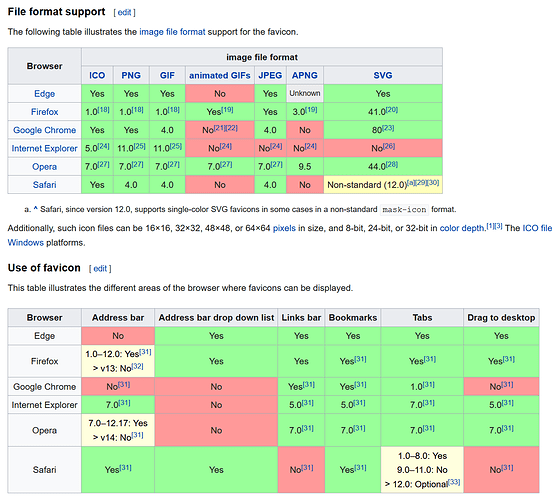Image resolution: width=552 pixels, height=500 pixels.
Task: Open the Google Chrome browser link
Action: (44, 130)
